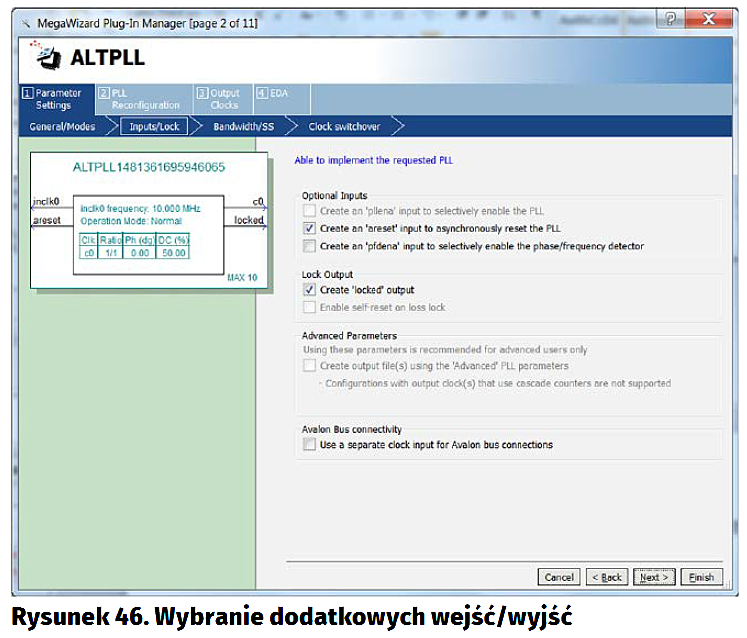Enable the 'pfdena' phase/frequency detector input
The height and width of the screenshot is (638, 747).
pos(310,246)
